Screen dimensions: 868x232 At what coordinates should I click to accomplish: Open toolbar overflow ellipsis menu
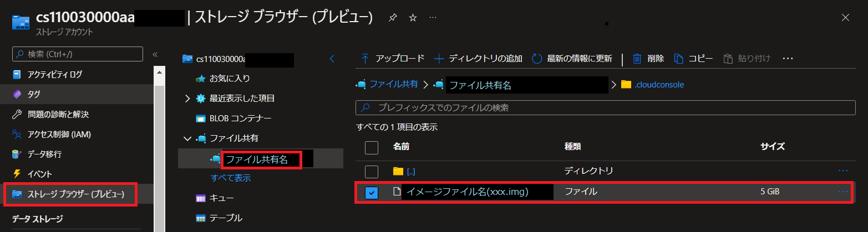(788, 58)
